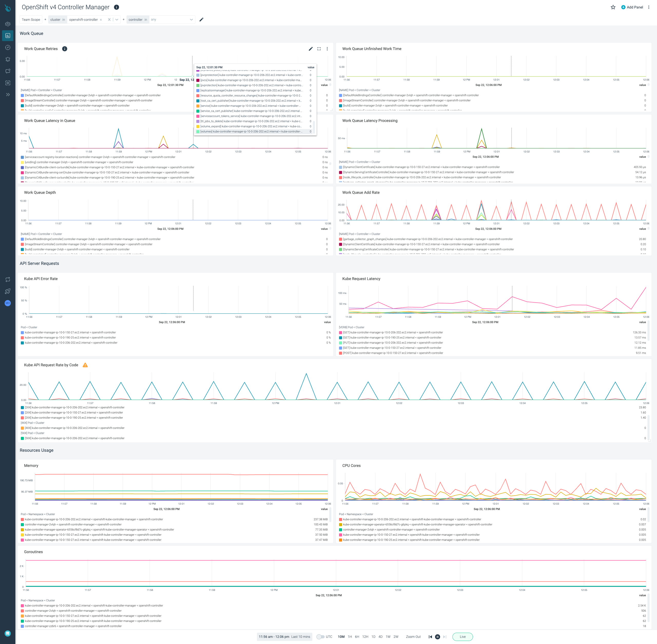Viewport: 657px width, 644px height.
Task: Click the warning icon on Kube API Request Rate
Action: pos(85,365)
